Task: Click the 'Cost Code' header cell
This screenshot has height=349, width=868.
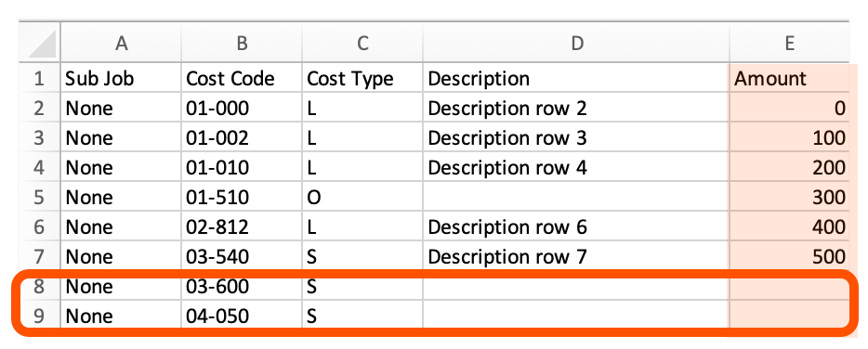Action: click(x=242, y=78)
